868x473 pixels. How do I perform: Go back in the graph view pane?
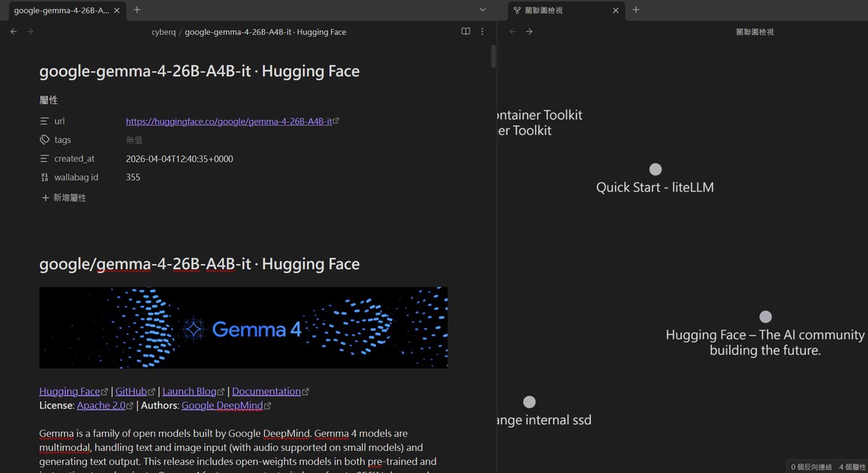tap(513, 32)
